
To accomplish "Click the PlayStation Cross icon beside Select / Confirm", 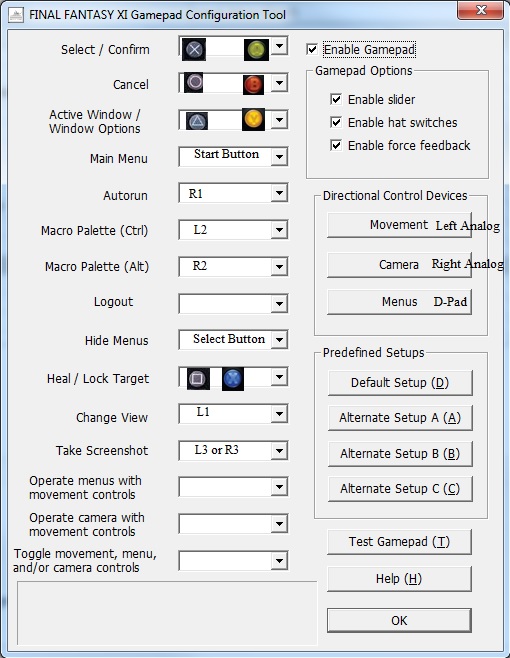I will tap(194, 50).
